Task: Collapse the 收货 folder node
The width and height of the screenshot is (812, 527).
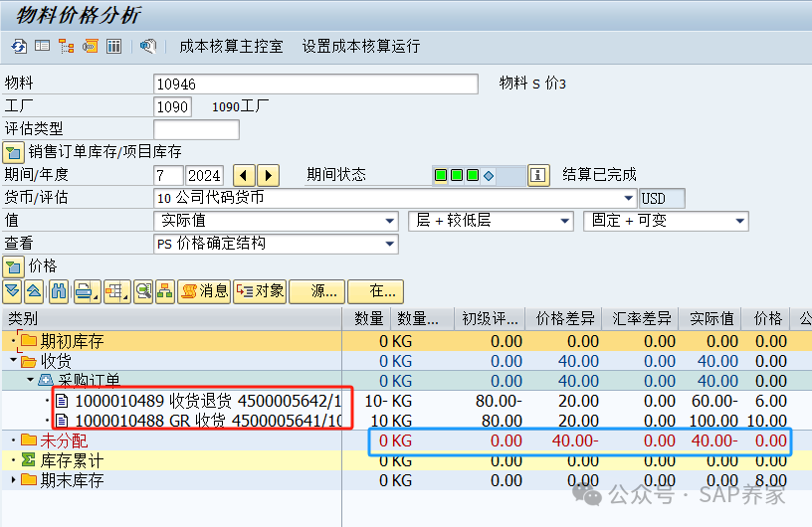Action: pyautogui.click(x=14, y=360)
